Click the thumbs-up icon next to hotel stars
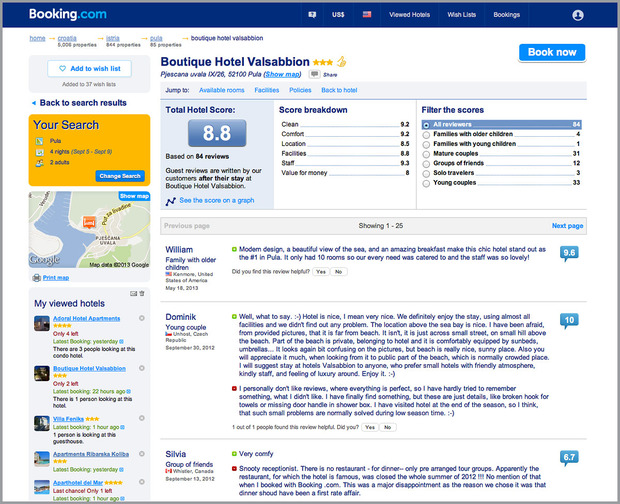Screen dimensions: 620x504 click(341, 61)
